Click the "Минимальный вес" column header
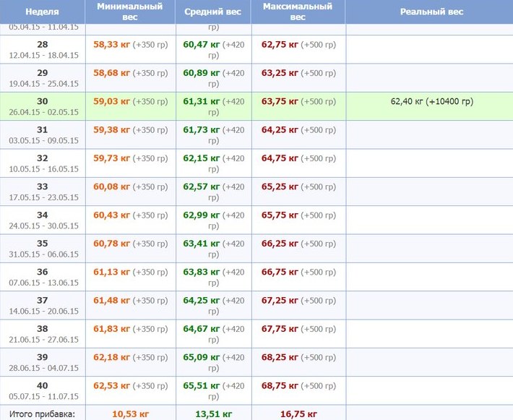Screen dimensions: 513x420 click(x=129, y=12)
